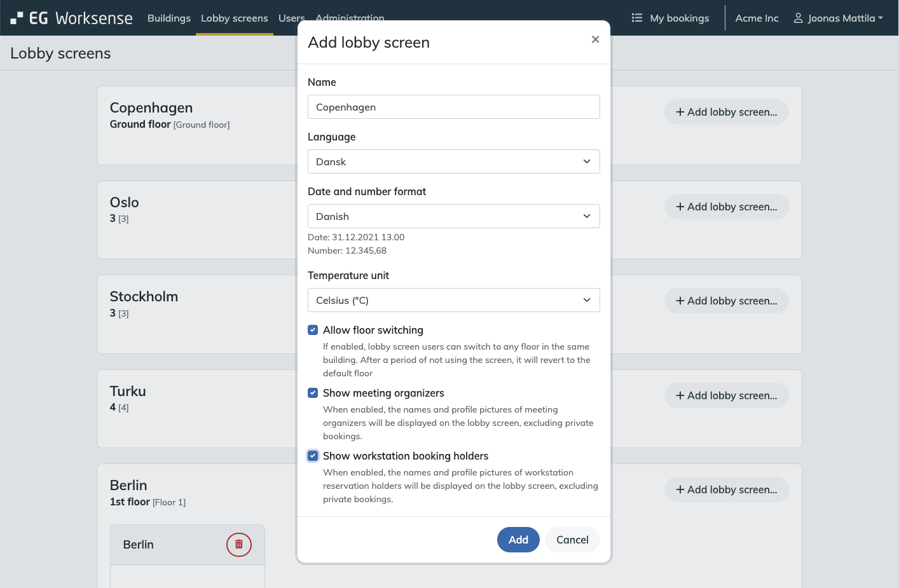Viewport: 899px width, 588px height.
Task: Add lobby screen for Turku building
Action: [726, 395]
